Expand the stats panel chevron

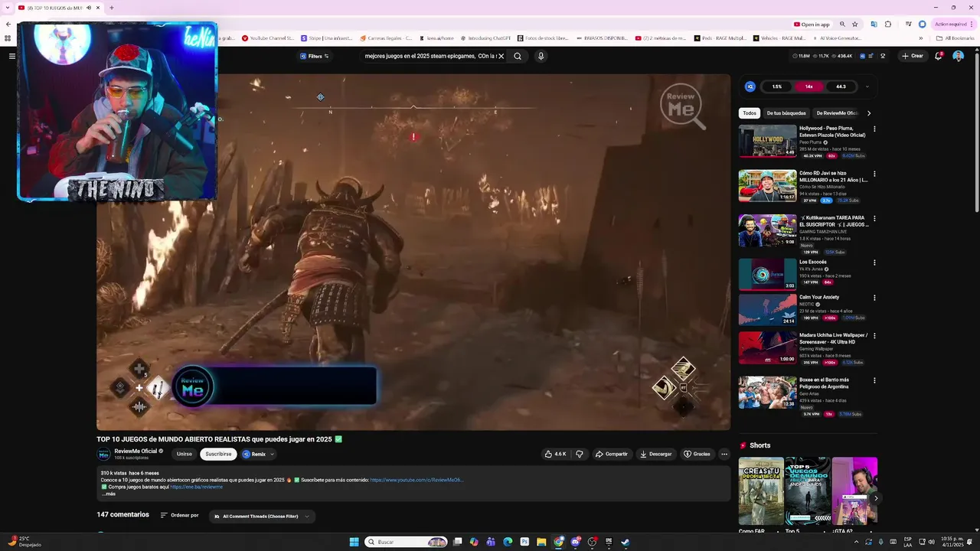[x=867, y=86]
